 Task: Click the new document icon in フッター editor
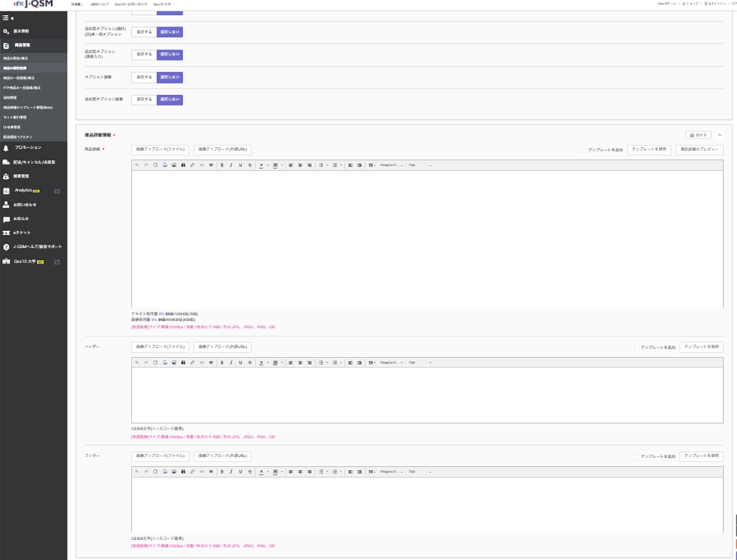point(155,472)
